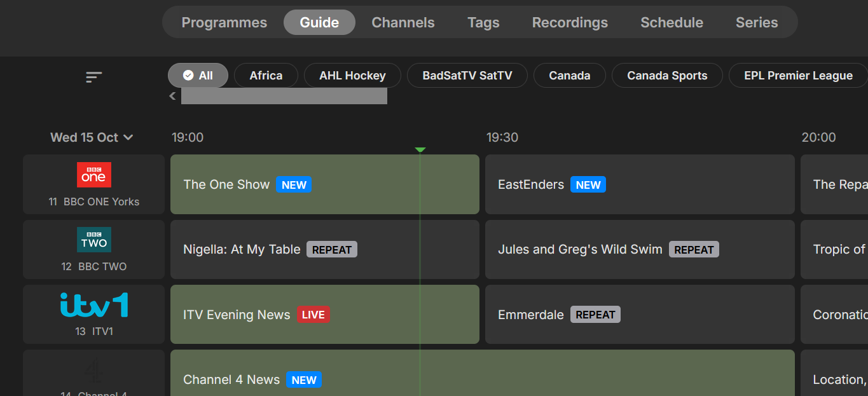Viewport: 868px width, 396px height.
Task: Select the Guide tab
Action: (319, 22)
